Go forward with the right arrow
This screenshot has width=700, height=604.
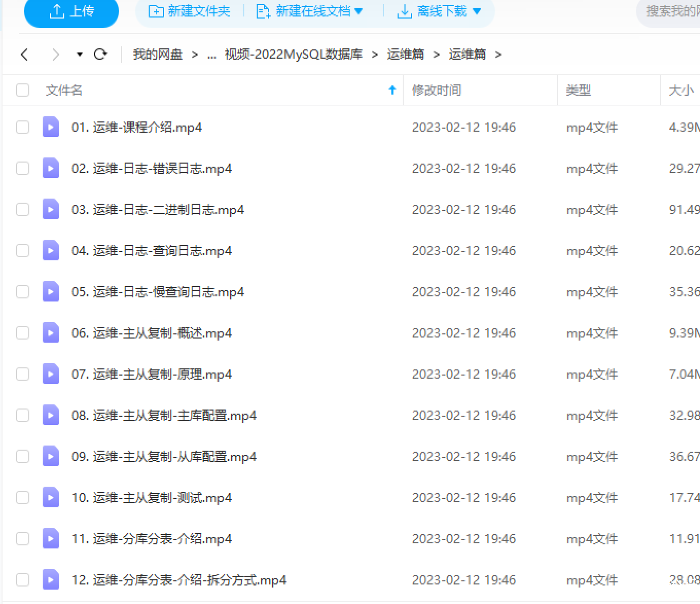pos(56,54)
